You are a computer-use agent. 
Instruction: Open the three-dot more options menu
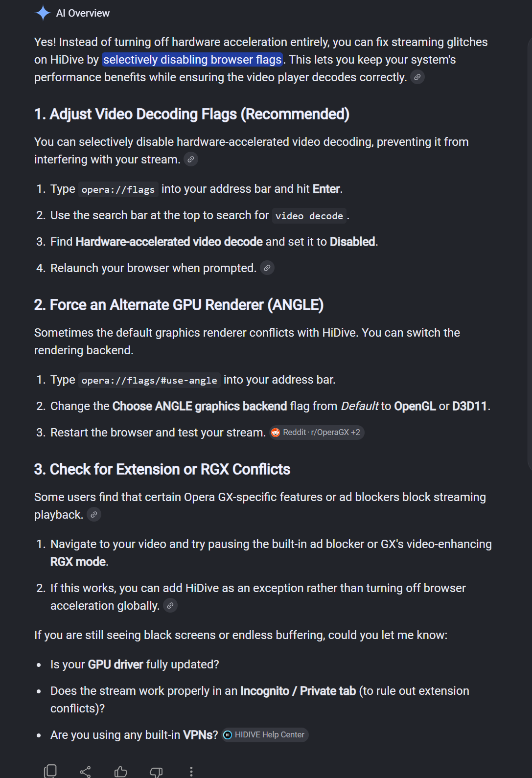(x=191, y=772)
